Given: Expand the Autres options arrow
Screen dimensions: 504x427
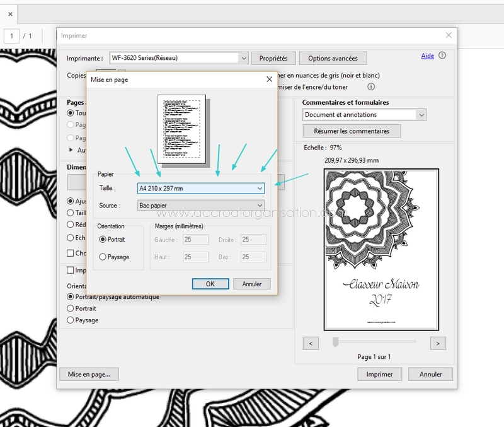Looking at the screenshot, I should click(x=71, y=150).
